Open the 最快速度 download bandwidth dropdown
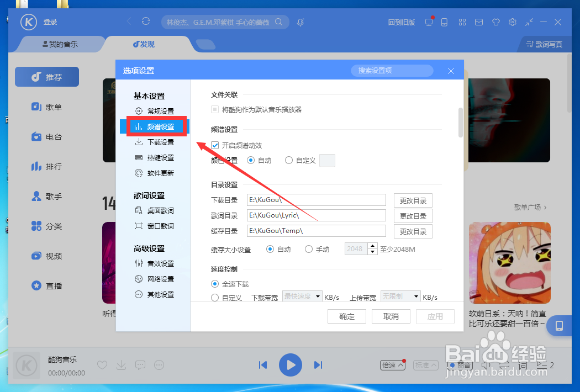This screenshot has width=580, height=392. 302,296
